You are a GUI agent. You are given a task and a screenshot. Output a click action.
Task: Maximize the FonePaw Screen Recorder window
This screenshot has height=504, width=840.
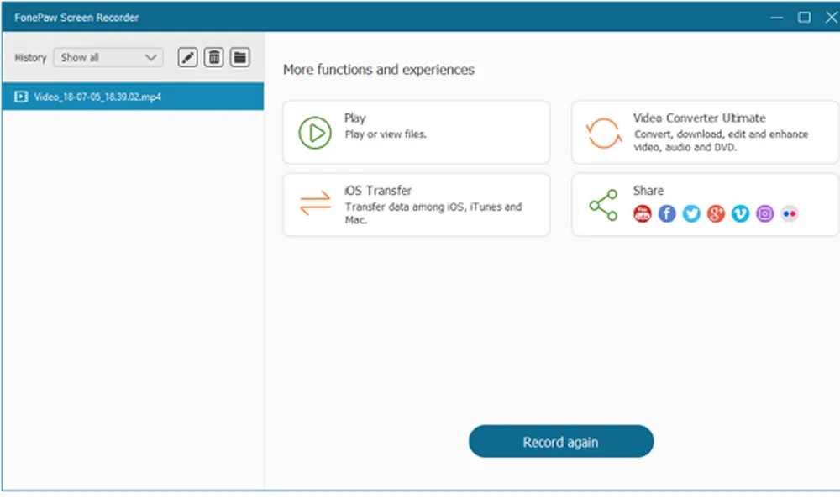pos(804,17)
